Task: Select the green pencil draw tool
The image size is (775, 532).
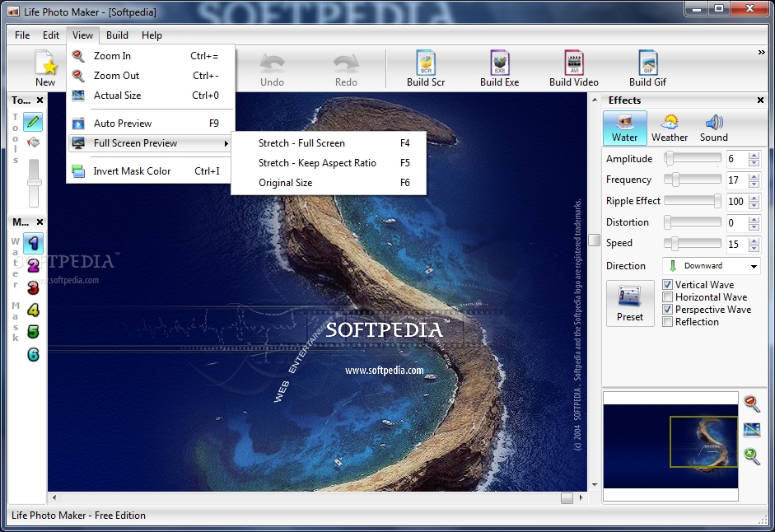Action: pyautogui.click(x=33, y=122)
